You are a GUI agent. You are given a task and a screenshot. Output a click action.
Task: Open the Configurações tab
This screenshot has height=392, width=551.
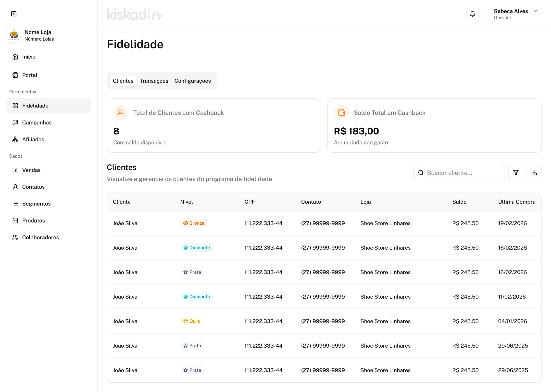coord(193,81)
